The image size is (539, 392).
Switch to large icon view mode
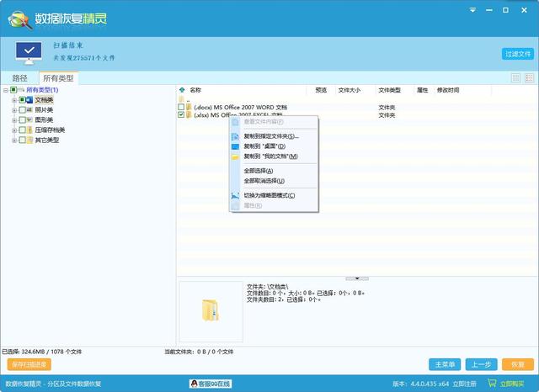click(x=515, y=78)
